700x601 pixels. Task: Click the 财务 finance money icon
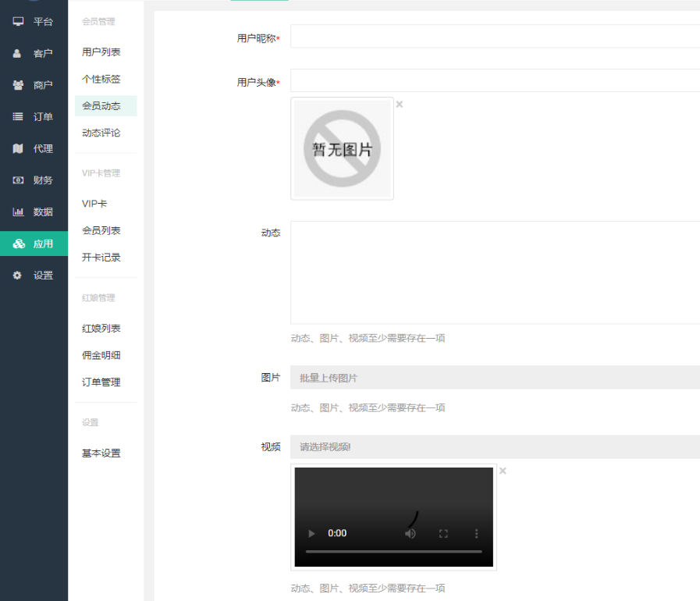coord(18,180)
